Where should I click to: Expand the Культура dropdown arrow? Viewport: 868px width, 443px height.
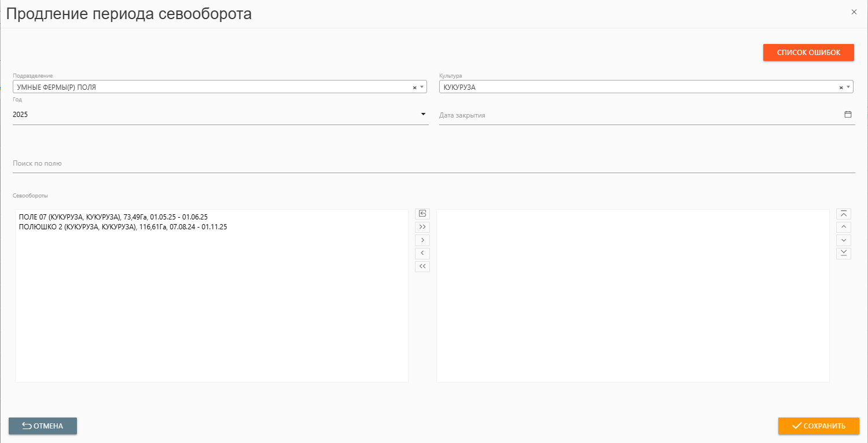[x=848, y=87]
